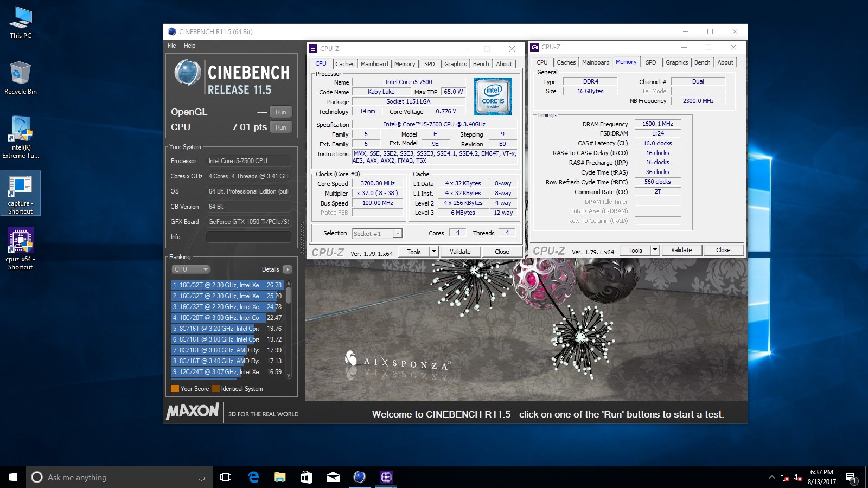Switch to Caches tab in left CPU-Z
Viewport: 868px width, 488px height.
(x=344, y=64)
